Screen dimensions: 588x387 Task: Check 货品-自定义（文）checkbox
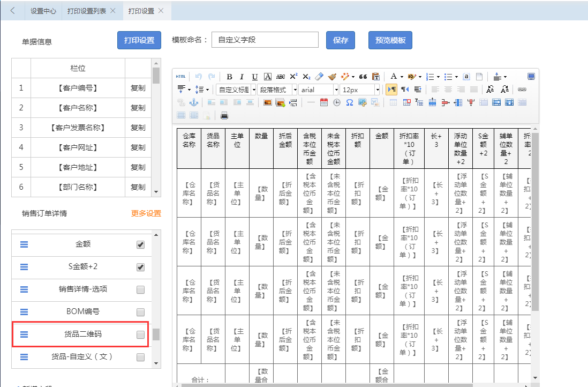coord(141,358)
